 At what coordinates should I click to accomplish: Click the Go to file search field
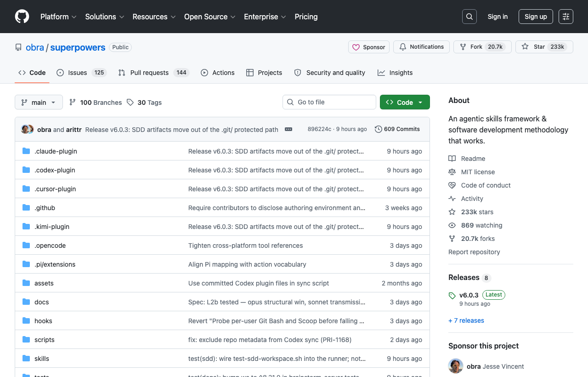click(x=329, y=102)
